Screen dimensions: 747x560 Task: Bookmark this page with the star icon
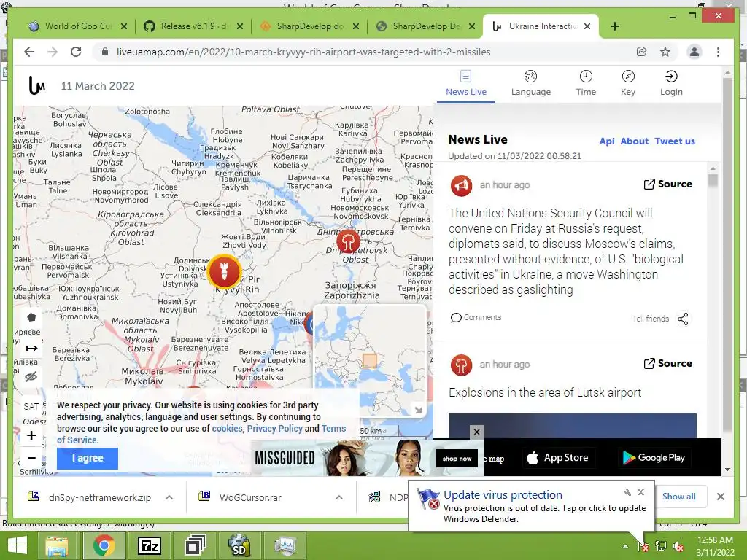click(665, 52)
